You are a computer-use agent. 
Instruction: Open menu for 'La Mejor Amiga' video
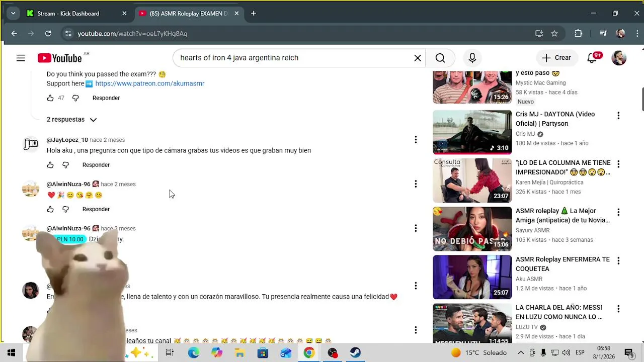click(x=618, y=212)
